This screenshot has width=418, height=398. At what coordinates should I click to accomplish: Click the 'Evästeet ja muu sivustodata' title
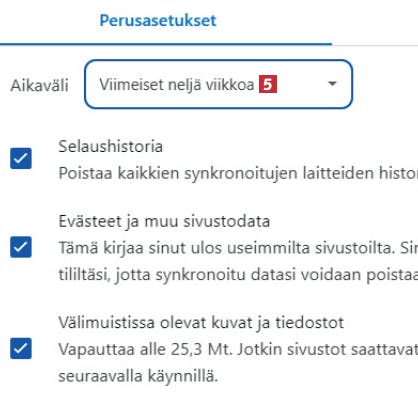click(164, 221)
